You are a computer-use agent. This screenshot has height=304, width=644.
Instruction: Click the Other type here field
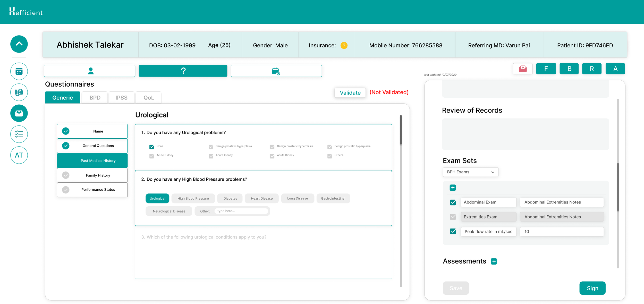click(x=241, y=211)
